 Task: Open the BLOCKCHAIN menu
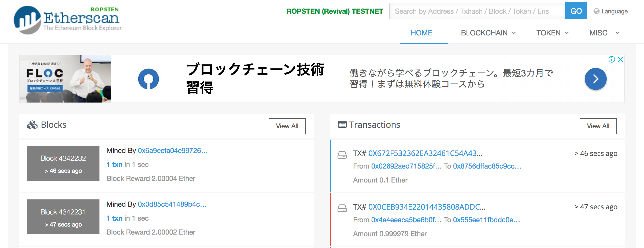point(484,33)
